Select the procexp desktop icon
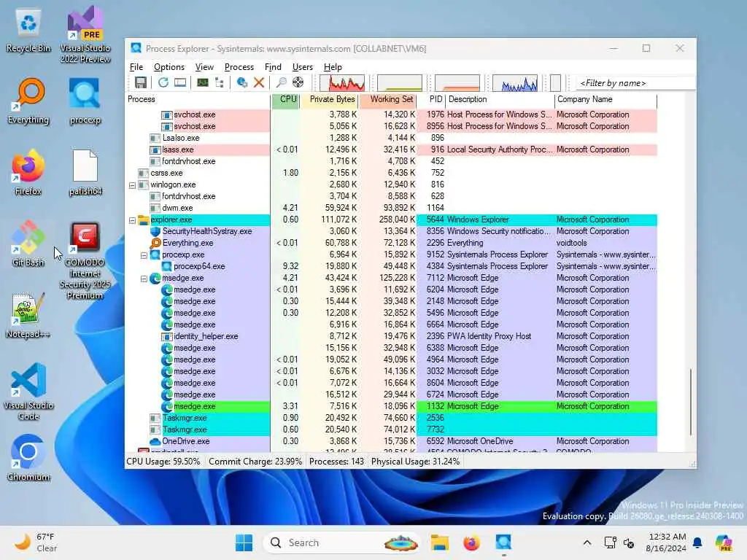Image resolution: width=747 pixels, height=560 pixels. pyautogui.click(x=85, y=101)
